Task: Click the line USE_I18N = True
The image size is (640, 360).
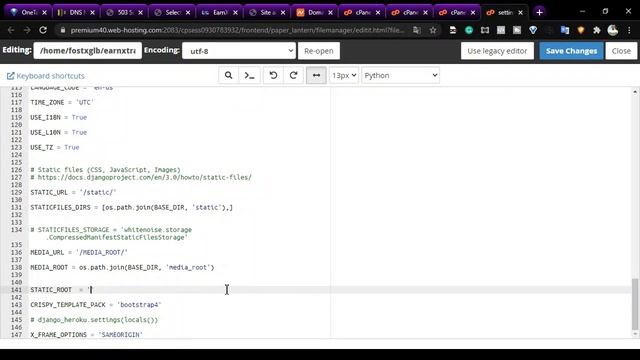Action: [58, 118]
